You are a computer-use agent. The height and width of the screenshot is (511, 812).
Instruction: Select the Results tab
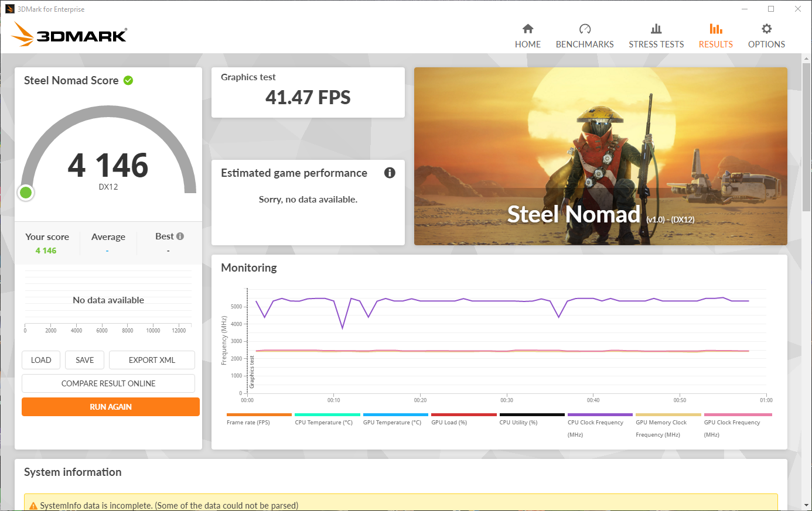coord(715,36)
